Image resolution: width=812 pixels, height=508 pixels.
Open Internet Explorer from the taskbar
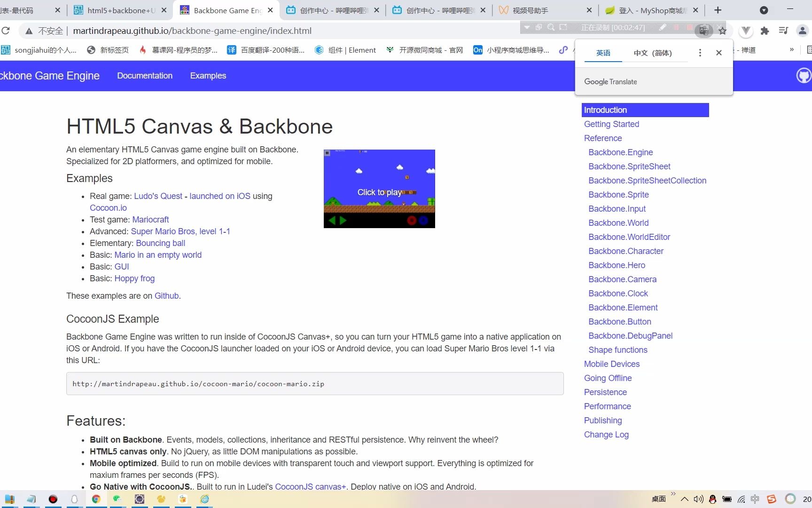[x=204, y=499]
